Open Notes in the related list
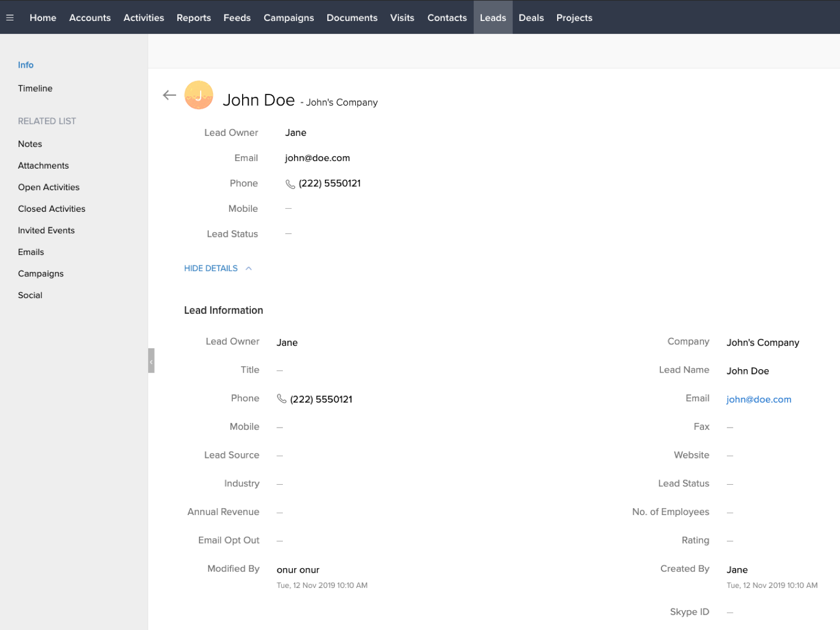 (x=30, y=144)
